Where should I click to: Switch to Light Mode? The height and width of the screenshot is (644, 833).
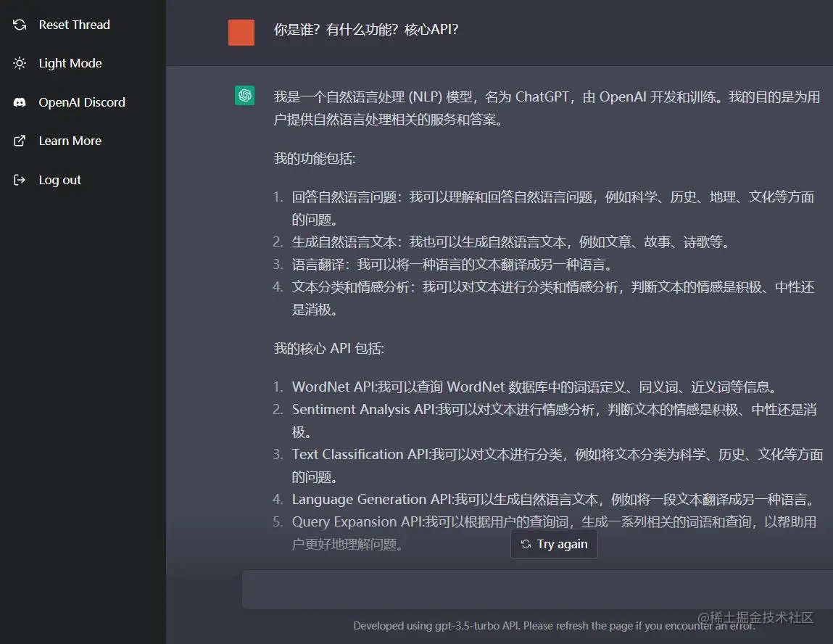(70, 63)
